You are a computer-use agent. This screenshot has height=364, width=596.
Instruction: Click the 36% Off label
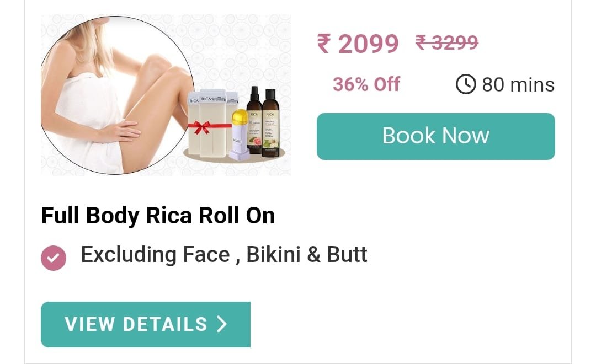pos(366,84)
